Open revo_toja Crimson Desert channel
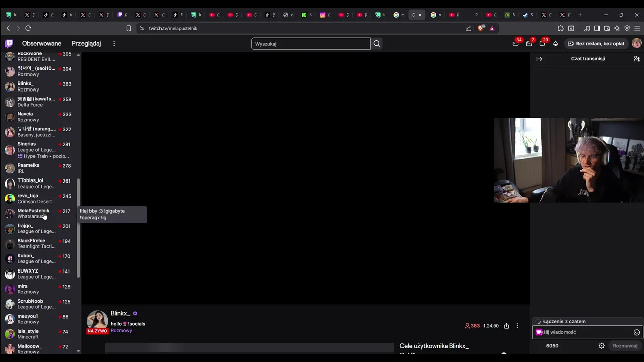The height and width of the screenshot is (362, 644). coord(40,198)
